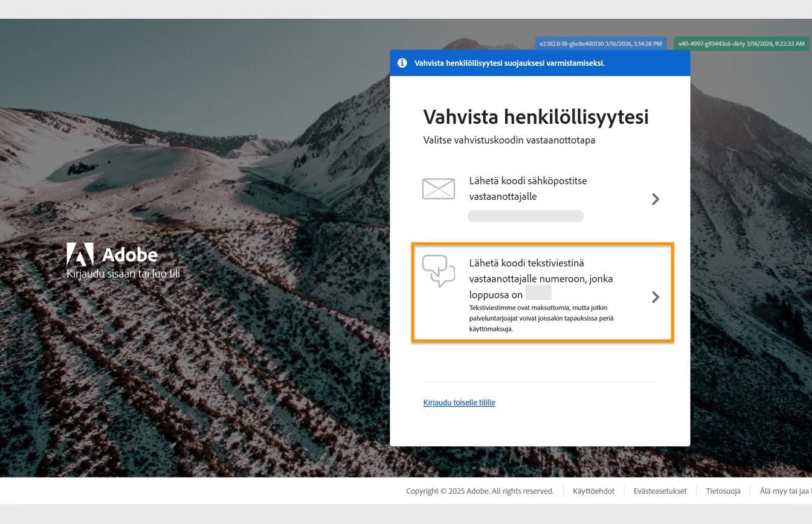Click the envelope icon for email verification
The width and height of the screenshot is (812, 524).
439,188
